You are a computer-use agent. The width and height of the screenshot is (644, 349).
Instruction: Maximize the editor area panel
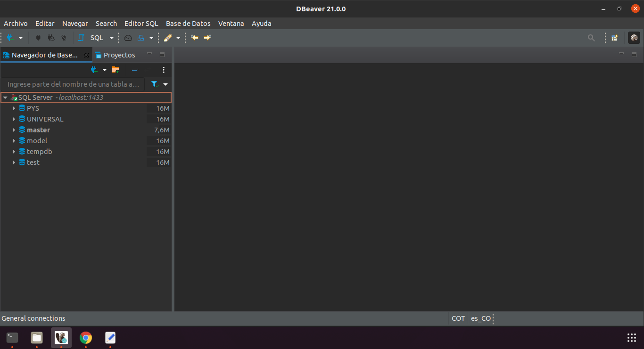tap(634, 55)
